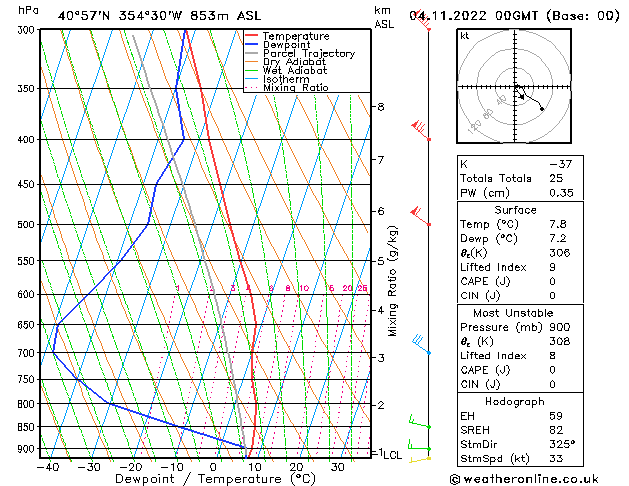Click the hodograph trace end dot
Screen dimensions: 629x486
(542, 109)
